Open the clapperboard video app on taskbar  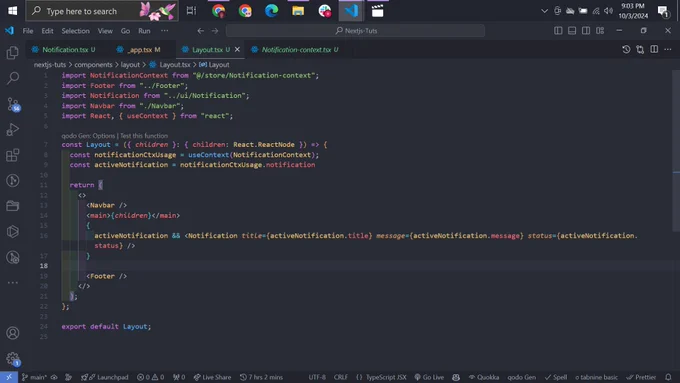(x=377, y=11)
